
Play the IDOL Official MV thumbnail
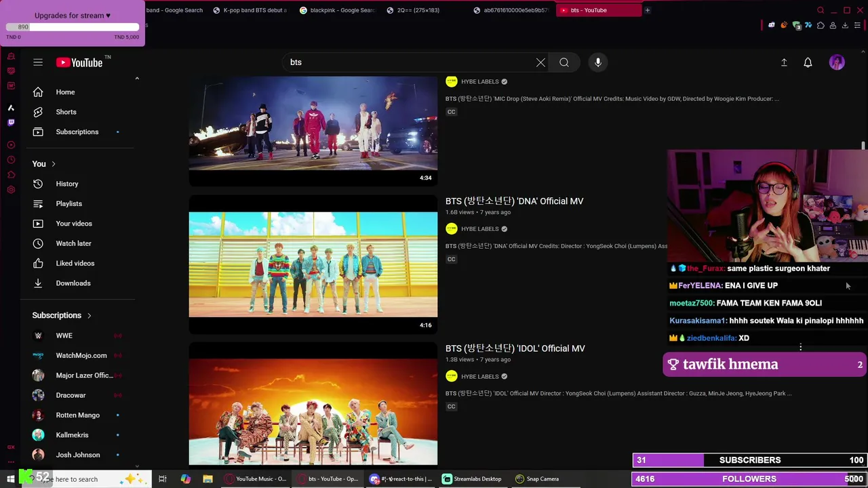[313, 405]
